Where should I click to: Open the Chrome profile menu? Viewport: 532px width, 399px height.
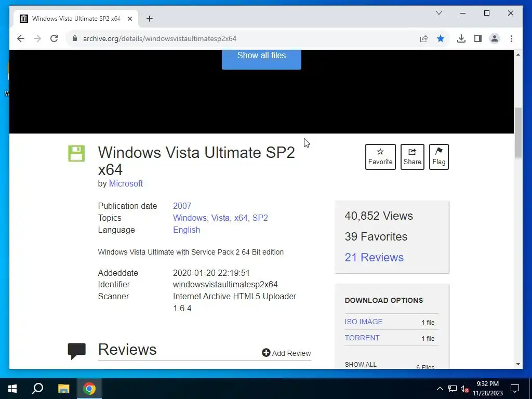tap(495, 38)
